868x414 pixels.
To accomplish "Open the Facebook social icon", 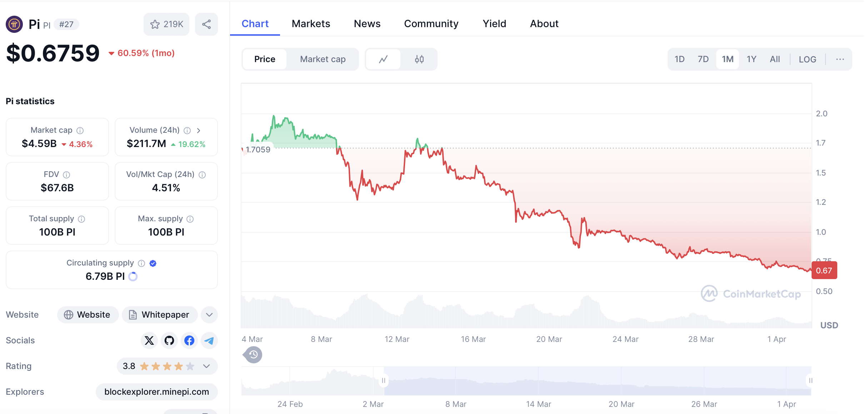I will click(x=189, y=340).
